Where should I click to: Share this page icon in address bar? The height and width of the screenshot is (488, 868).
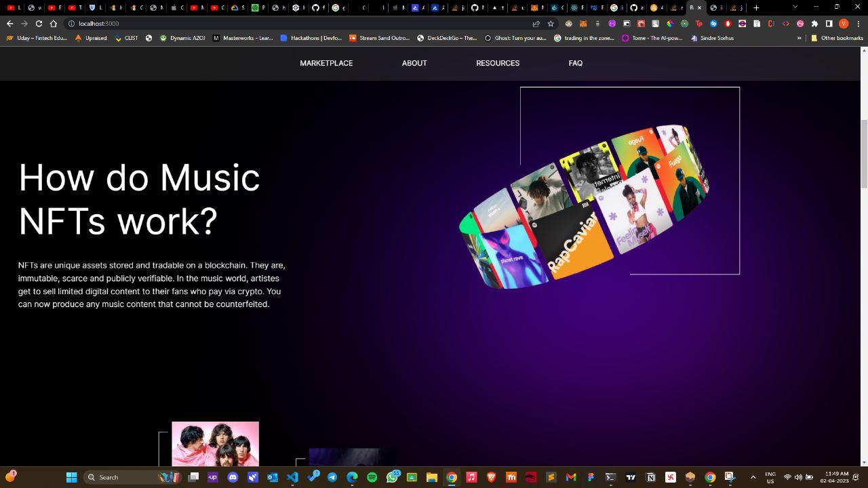(536, 24)
